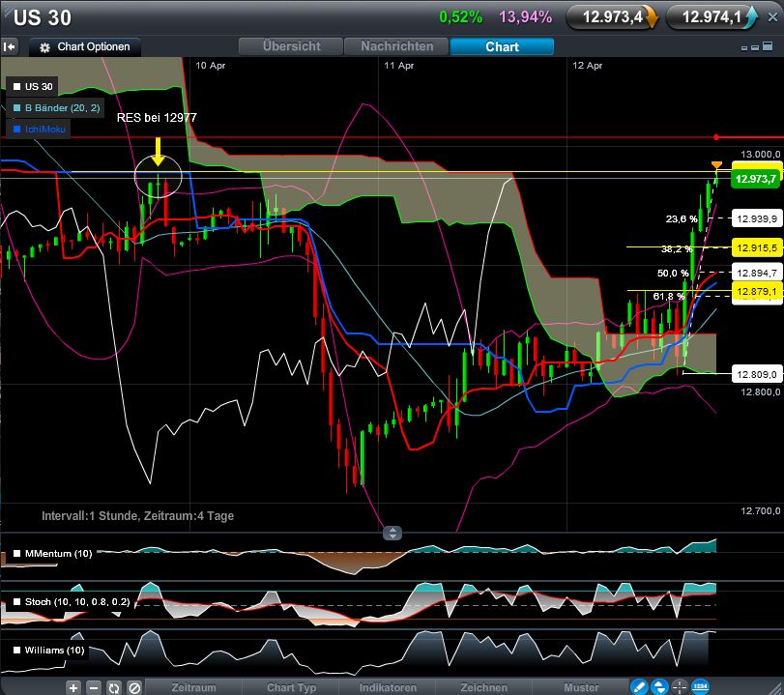Click the 61,8 % Fibonacci level text
The height and width of the screenshot is (695, 784).
[669, 297]
